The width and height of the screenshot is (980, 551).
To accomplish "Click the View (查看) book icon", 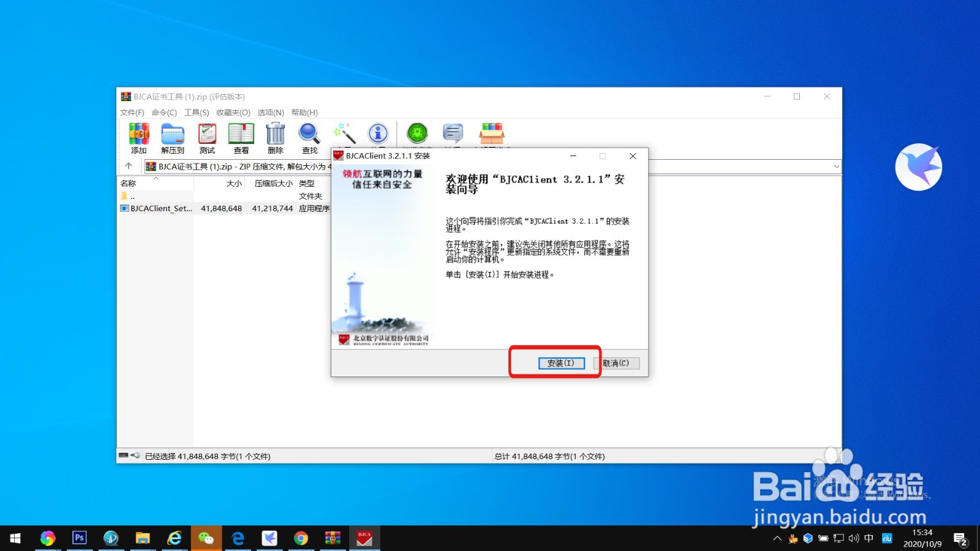I will 241,138.
